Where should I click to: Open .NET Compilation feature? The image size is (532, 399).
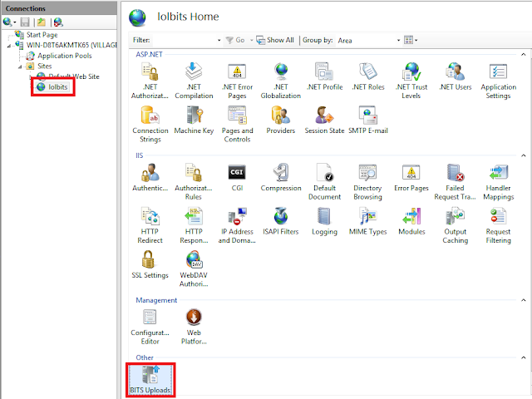[194, 81]
